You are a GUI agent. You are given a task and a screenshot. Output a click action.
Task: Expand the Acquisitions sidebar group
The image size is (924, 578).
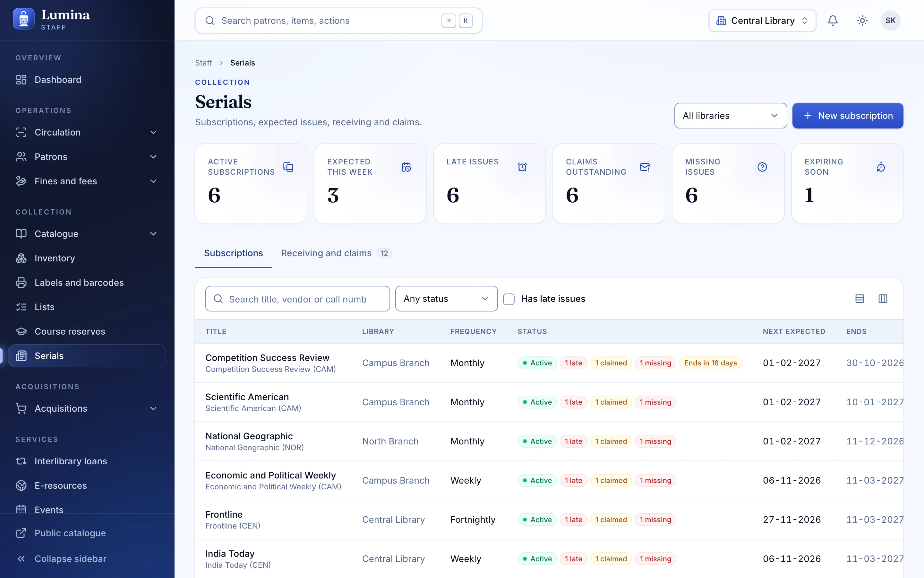[87, 408]
